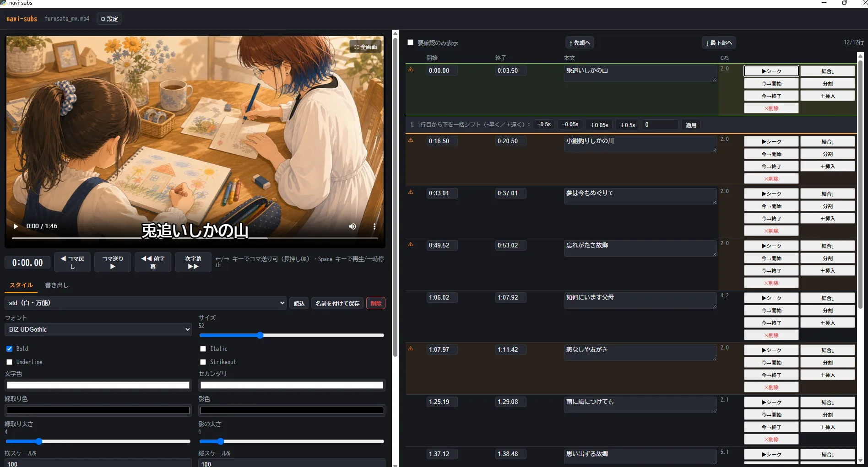Click the 横スケール% input field
The width and height of the screenshot is (868, 467).
[98, 463]
